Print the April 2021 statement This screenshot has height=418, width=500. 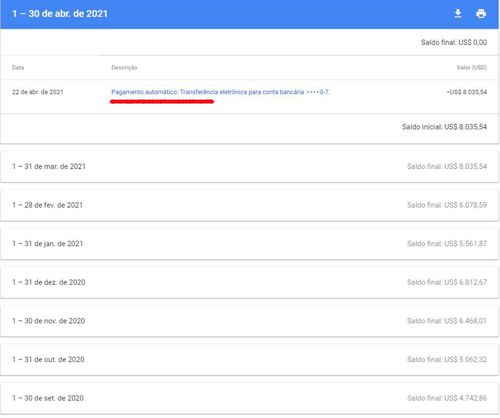[x=481, y=14]
